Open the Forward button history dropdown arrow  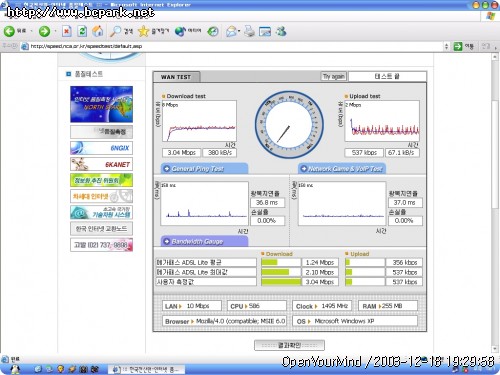[55, 31]
